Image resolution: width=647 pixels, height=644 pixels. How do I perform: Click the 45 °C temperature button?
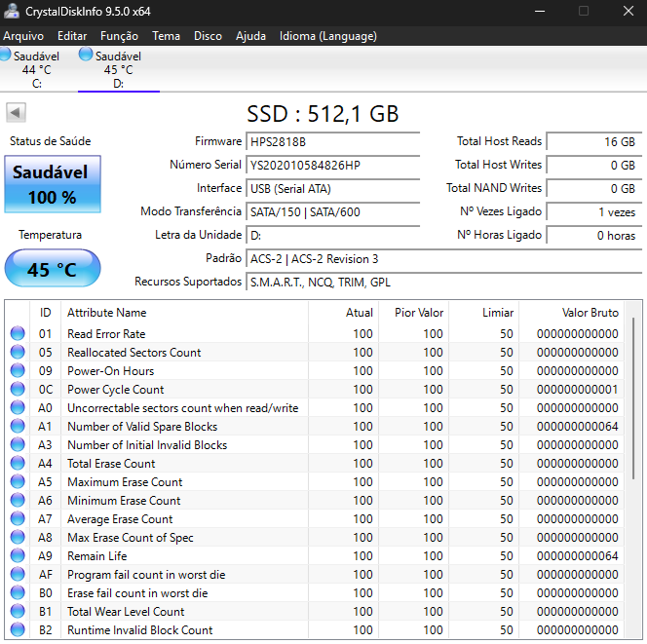point(53,268)
